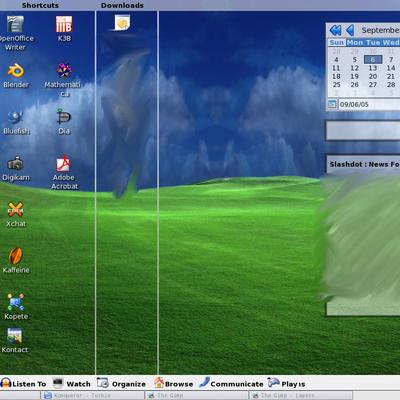
Task: Click the Slashdot news feed title
Action: [364, 164]
